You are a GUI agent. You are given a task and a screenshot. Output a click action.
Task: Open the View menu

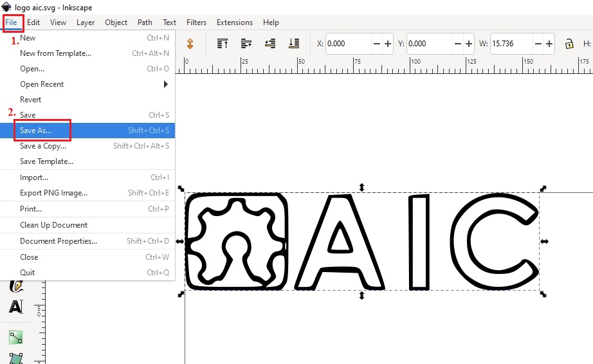point(59,23)
